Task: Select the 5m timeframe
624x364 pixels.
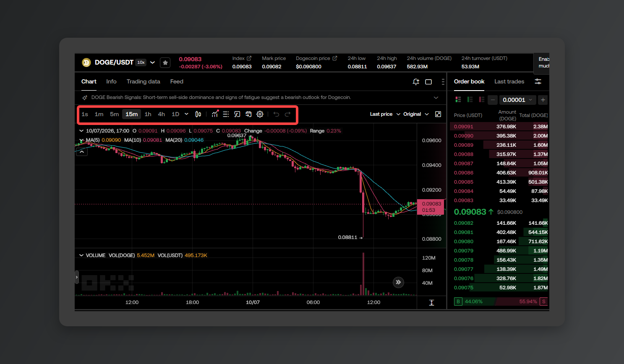Action: click(114, 114)
